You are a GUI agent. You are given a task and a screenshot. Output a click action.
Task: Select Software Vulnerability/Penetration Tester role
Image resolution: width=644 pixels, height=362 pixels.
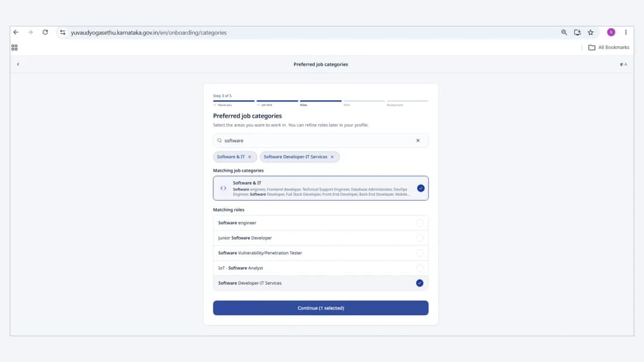[x=321, y=253]
